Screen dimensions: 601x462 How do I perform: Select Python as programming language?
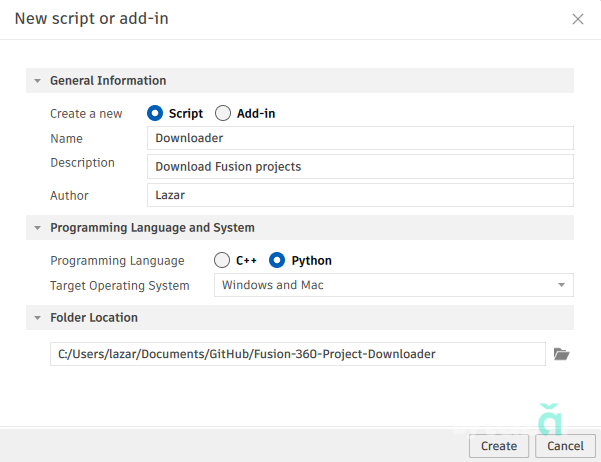coord(277,260)
